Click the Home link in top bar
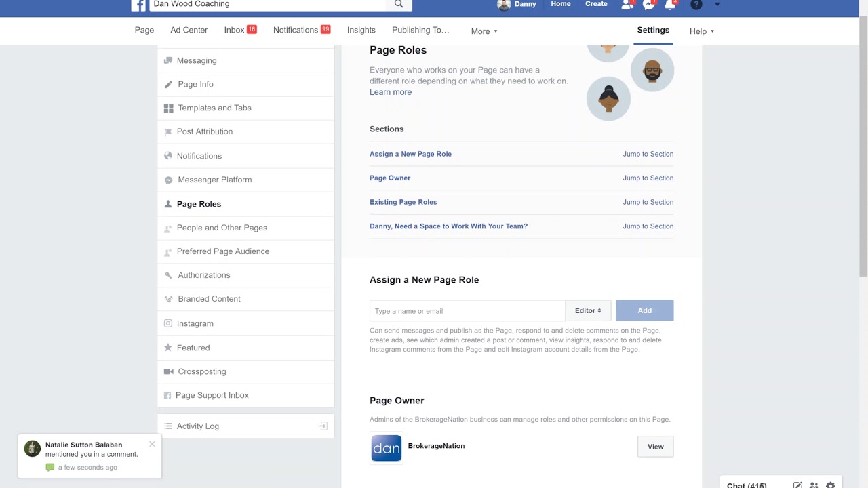The image size is (868, 488). tap(561, 4)
